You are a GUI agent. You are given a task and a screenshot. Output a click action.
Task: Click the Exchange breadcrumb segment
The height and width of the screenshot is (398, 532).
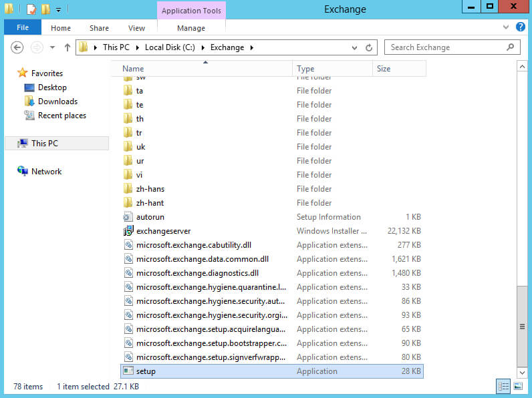pyautogui.click(x=227, y=47)
